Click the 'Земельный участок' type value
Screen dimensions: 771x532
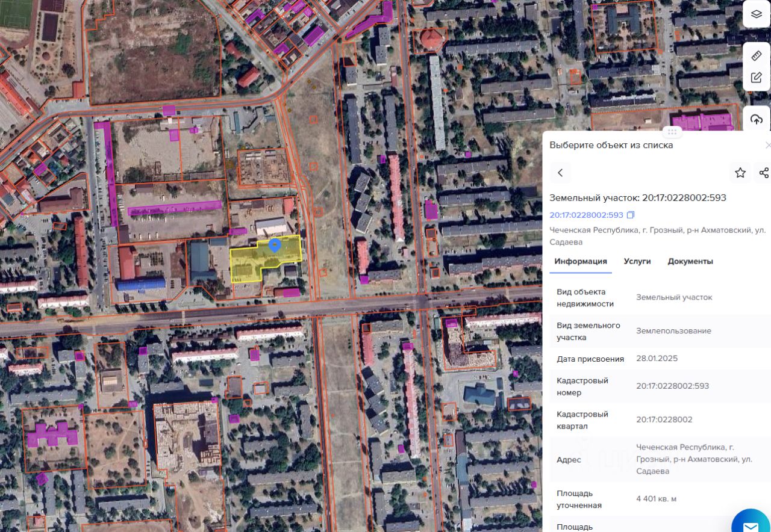(674, 297)
